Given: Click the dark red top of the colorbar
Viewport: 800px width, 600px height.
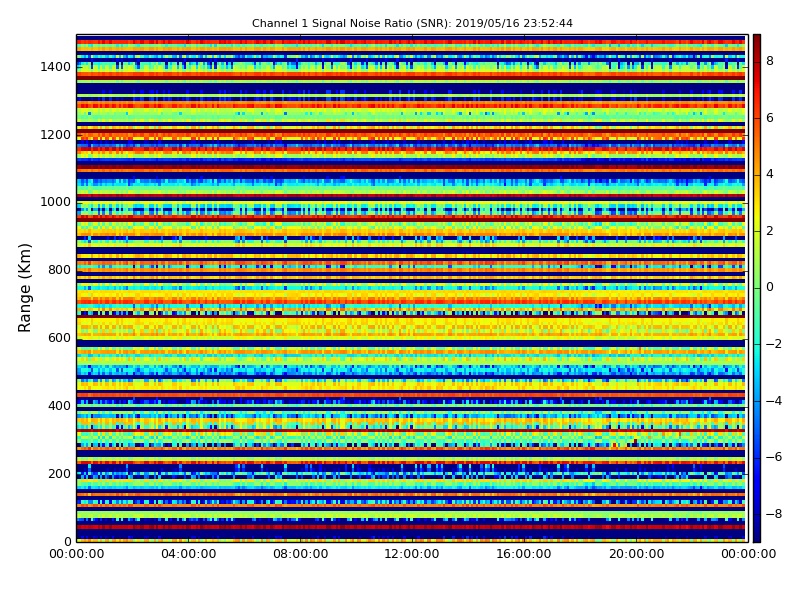Looking at the screenshot, I should tap(757, 39).
